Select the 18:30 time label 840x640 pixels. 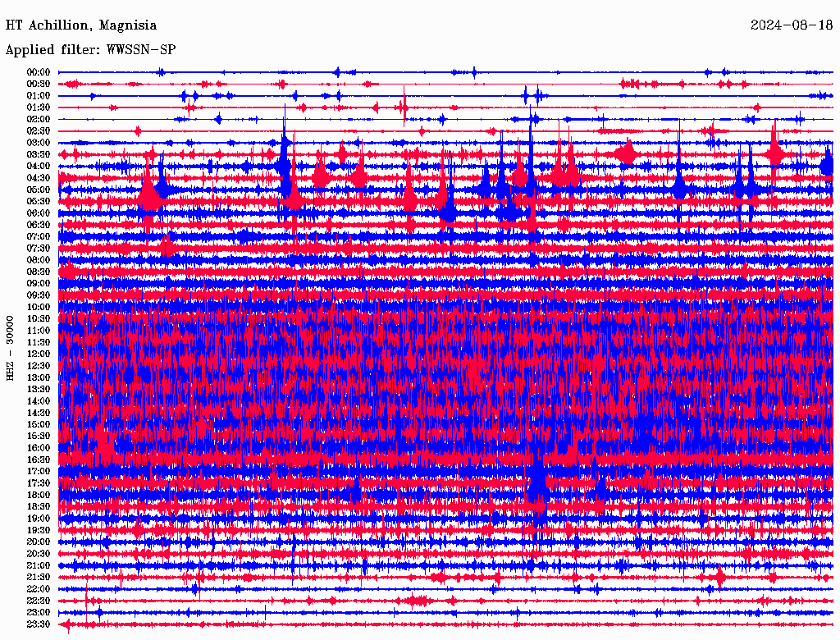(x=38, y=506)
